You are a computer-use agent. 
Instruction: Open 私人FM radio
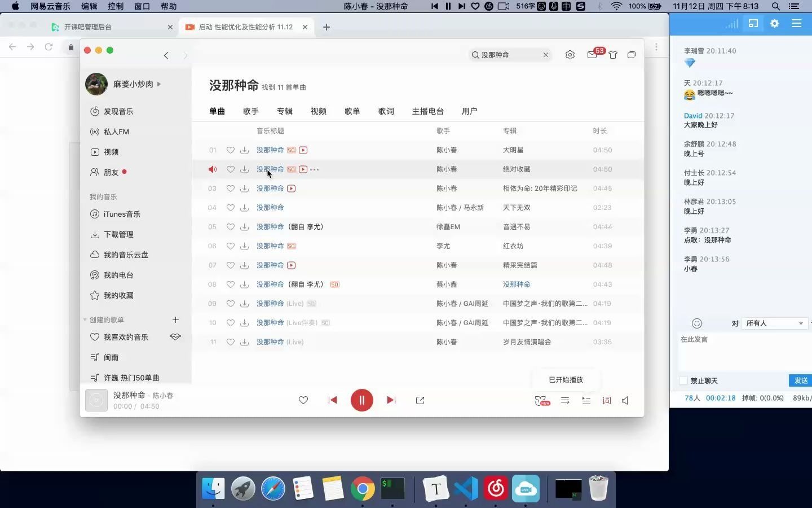109,132
